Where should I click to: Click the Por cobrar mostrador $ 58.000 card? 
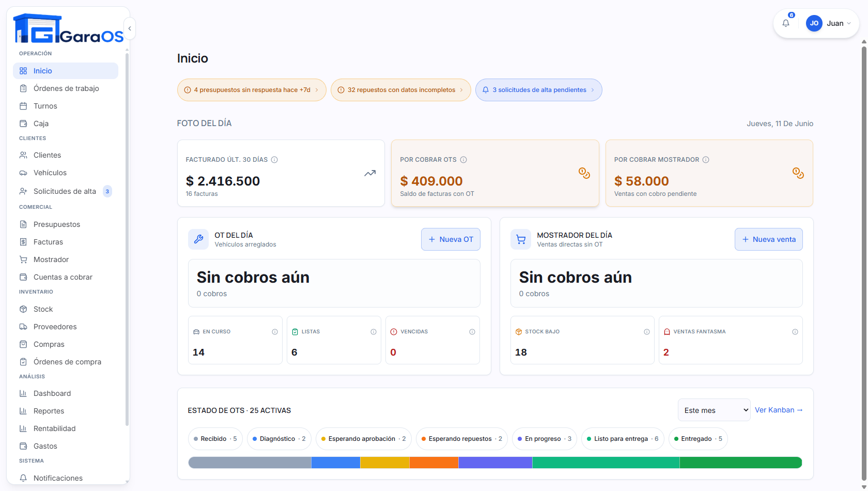(709, 173)
